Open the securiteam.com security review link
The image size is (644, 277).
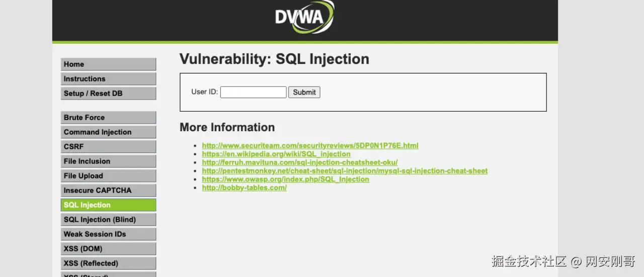pos(310,146)
